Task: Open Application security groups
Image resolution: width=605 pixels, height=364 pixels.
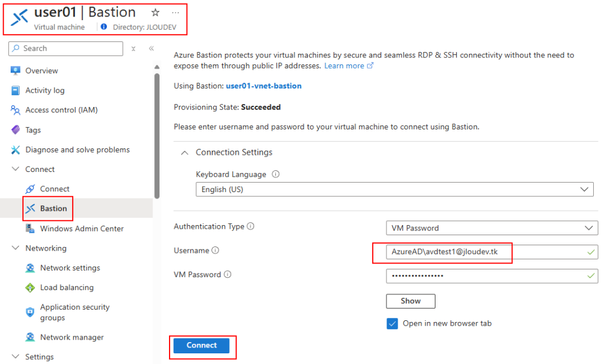Action: pyautogui.click(x=75, y=312)
